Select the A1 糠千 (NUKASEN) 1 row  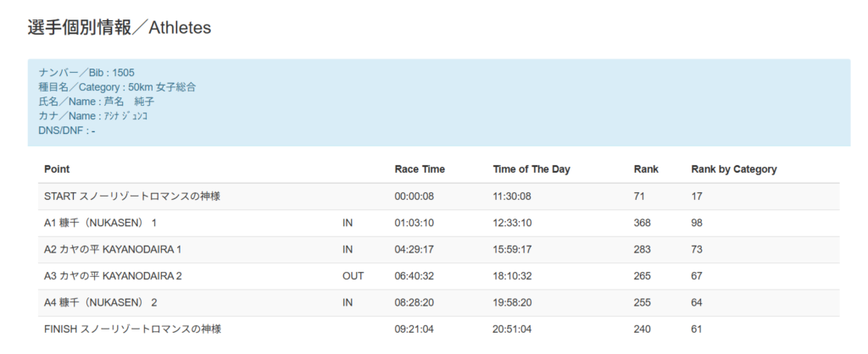pos(439,223)
